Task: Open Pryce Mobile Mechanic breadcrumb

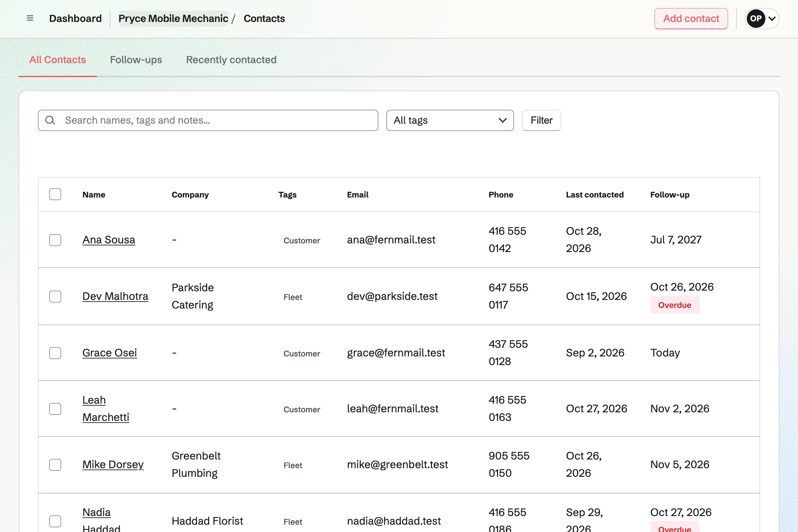Action: click(173, 18)
